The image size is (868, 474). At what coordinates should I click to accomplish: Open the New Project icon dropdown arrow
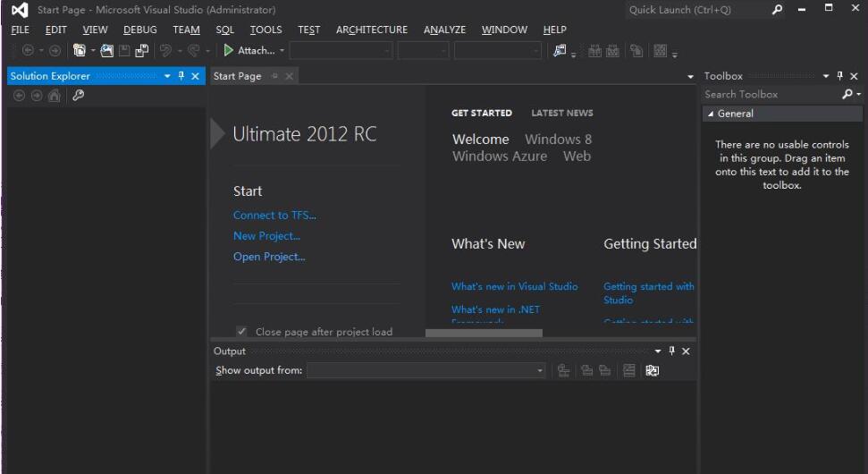point(93,50)
